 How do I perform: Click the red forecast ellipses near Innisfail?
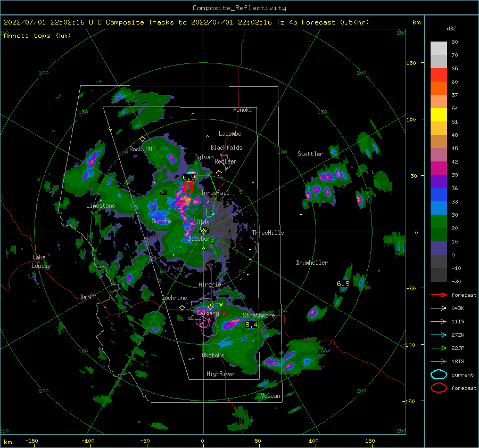click(x=188, y=187)
